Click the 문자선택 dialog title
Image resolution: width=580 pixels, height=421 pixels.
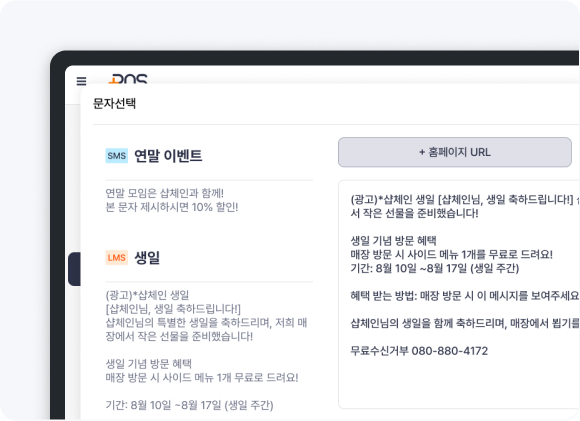114,103
